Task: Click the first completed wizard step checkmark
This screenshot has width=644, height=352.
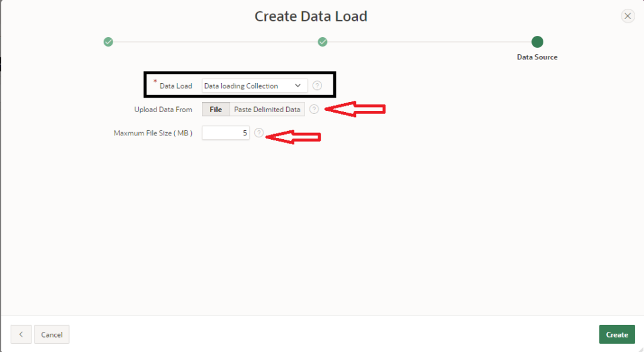Action: coord(108,42)
